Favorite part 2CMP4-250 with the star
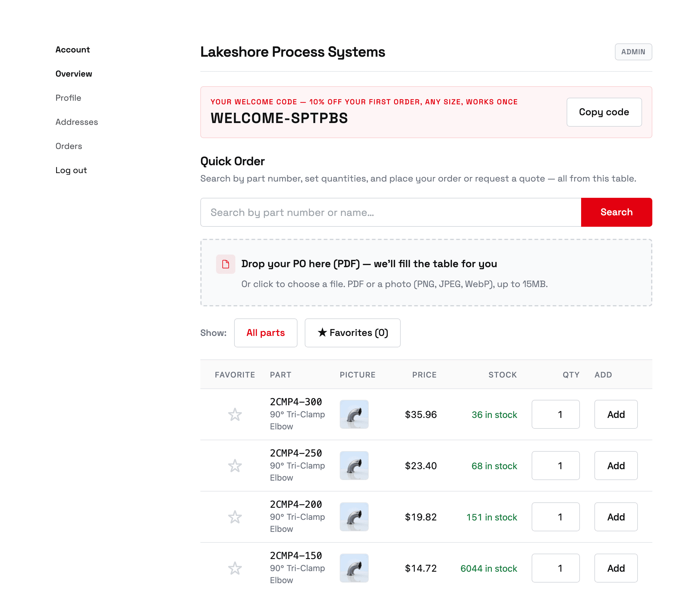Image resolution: width=700 pixels, height=591 pixels. pyautogui.click(x=235, y=466)
